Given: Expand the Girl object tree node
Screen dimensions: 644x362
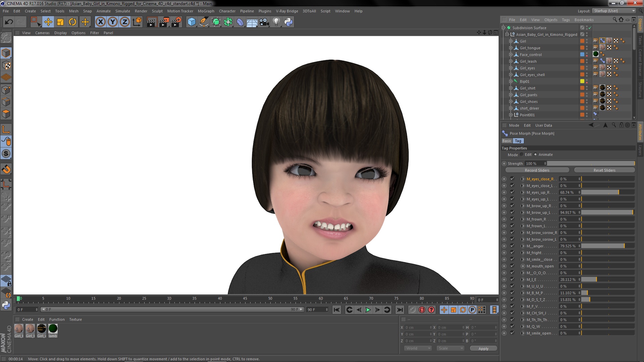Looking at the screenshot, I should point(511,41).
